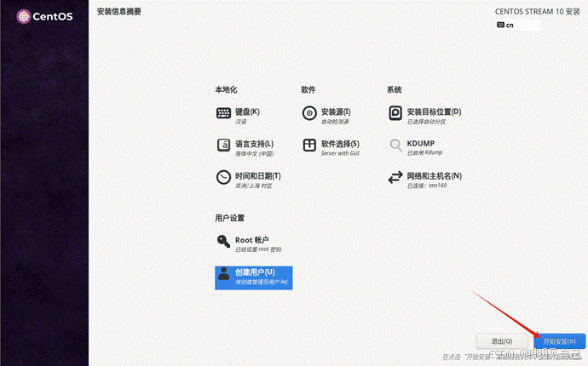This screenshot has height=366, width=588.
Task: Click the '简体中文 (中国)' status text
Action: (254, 153)
